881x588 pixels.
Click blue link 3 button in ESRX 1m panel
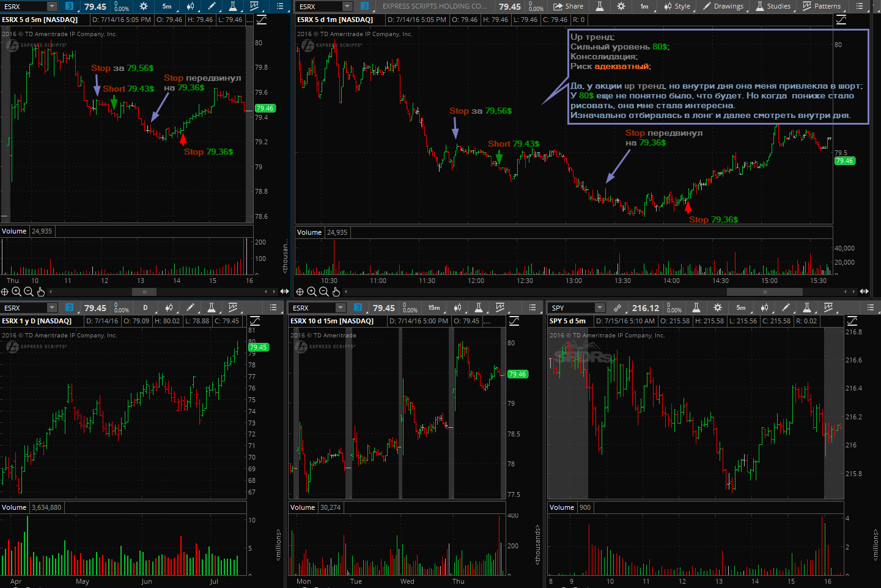(x=365, y=6)
